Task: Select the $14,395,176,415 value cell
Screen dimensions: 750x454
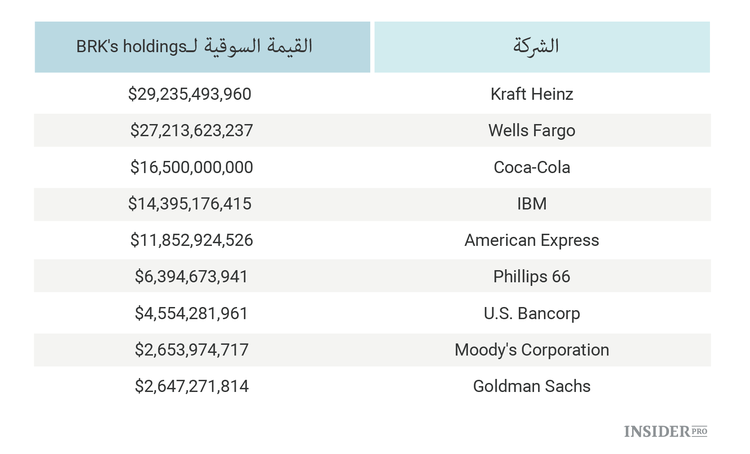Action: pos(190,204)
